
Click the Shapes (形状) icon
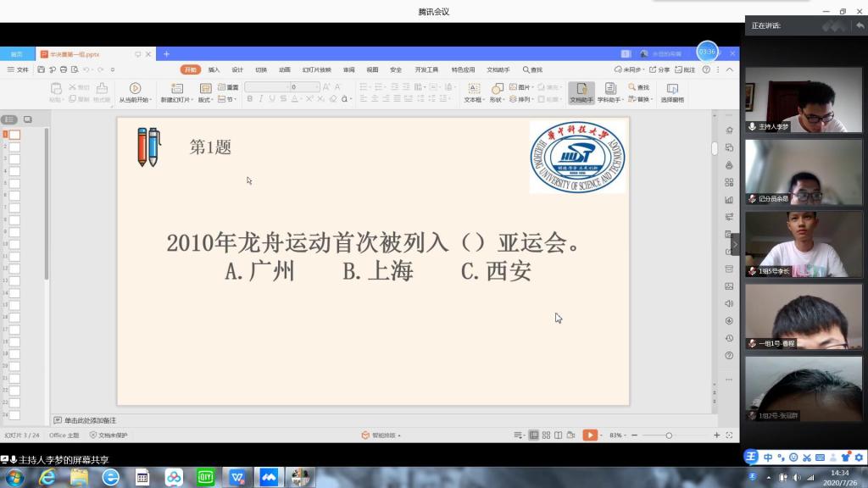pos(497,88)
